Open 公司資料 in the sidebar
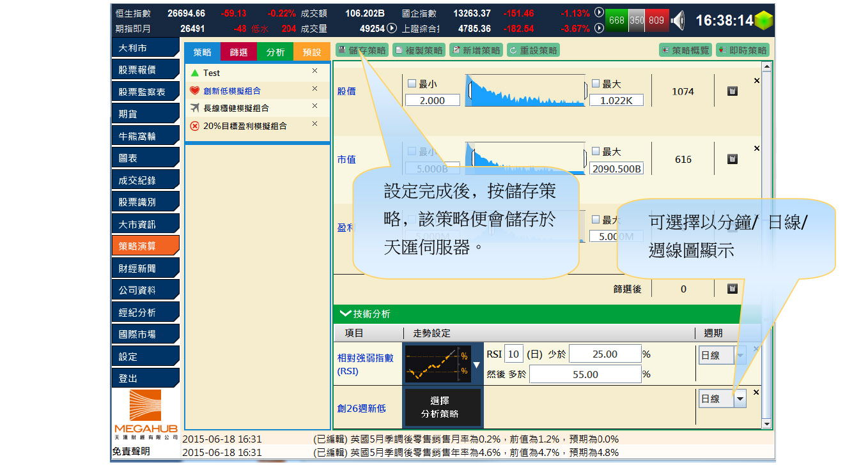The height and width of the screenshot is (470, 868). pyautogui.click(x=145, y=290)
